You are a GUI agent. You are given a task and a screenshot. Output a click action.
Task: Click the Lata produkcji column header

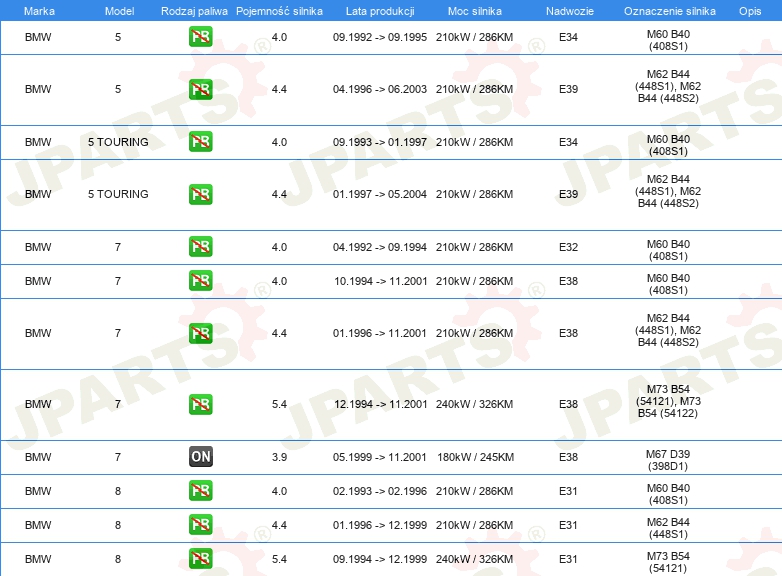[380, 11]
